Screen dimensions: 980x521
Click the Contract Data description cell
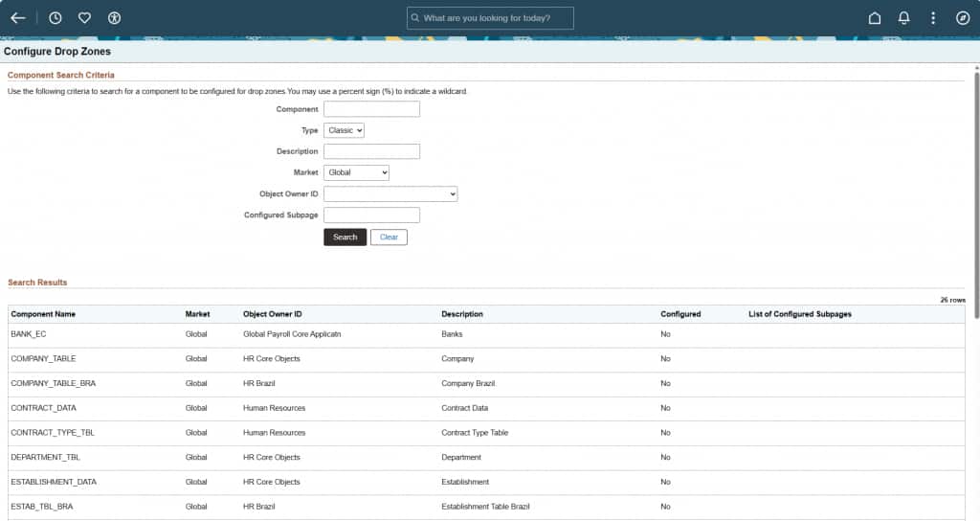point(464,408)
